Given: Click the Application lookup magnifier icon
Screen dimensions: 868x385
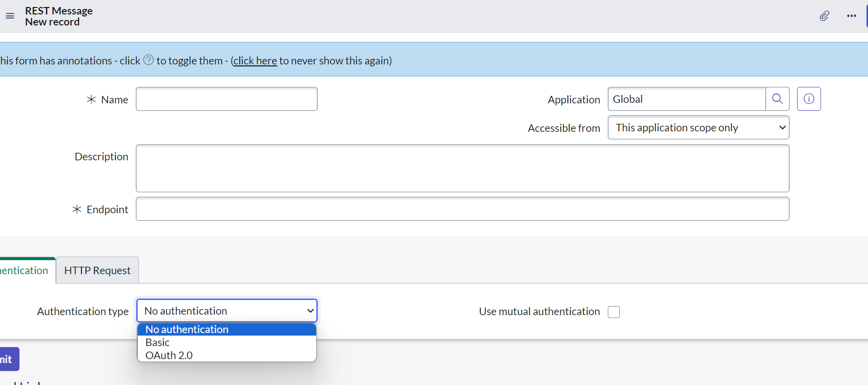Looking at the screenshot, I should 777,99.
